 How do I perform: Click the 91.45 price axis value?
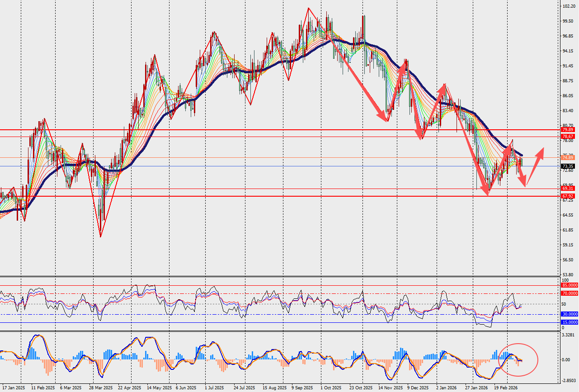click(568, 66)
